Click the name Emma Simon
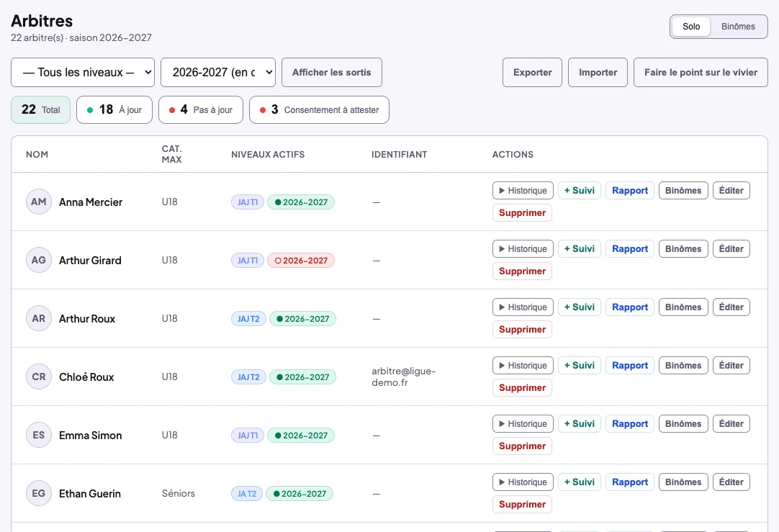Image resolution: width=779 pixels, height=532 pixels. coord(91,435)
